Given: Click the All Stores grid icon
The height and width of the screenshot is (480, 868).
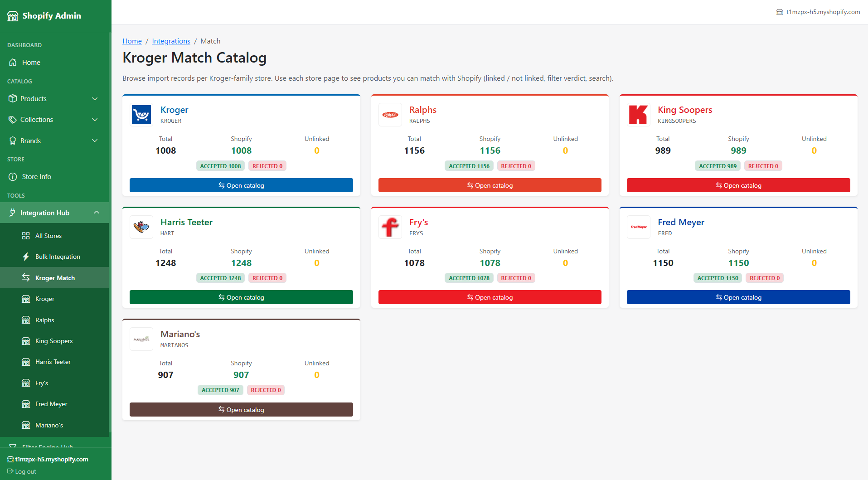Looking at the screenshot, I should coord(26,236).
